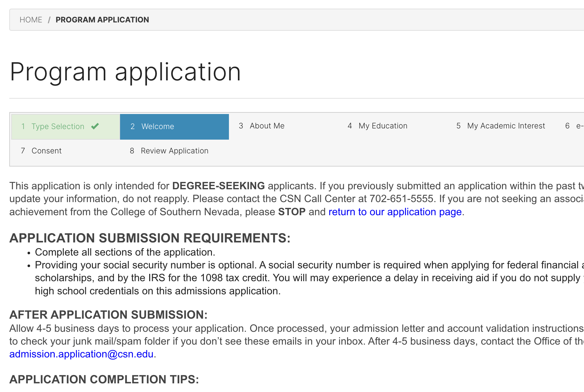The image size is (584, 392).
Task: Switch to the About Me step
Action: 267,126
